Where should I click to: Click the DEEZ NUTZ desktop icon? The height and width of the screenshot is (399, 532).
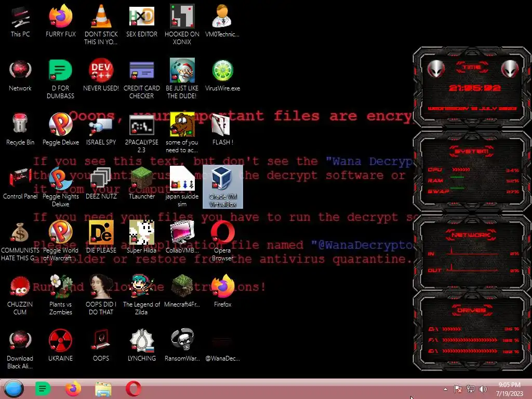tap(101, 184)
